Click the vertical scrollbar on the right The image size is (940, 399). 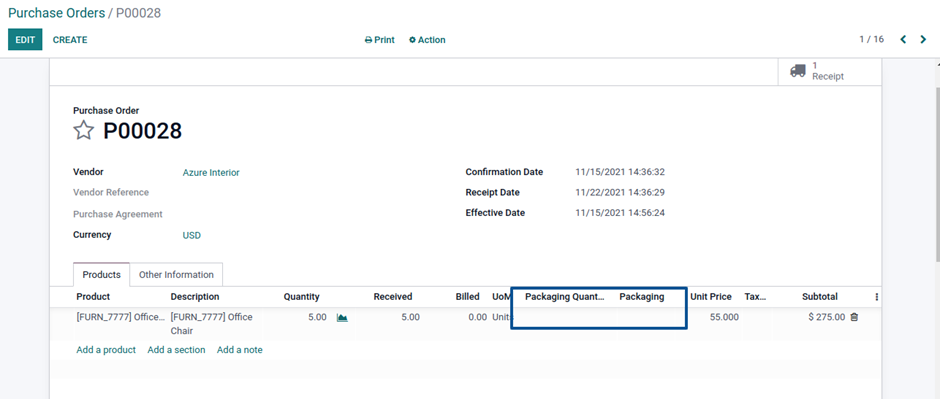pos(937,174)
